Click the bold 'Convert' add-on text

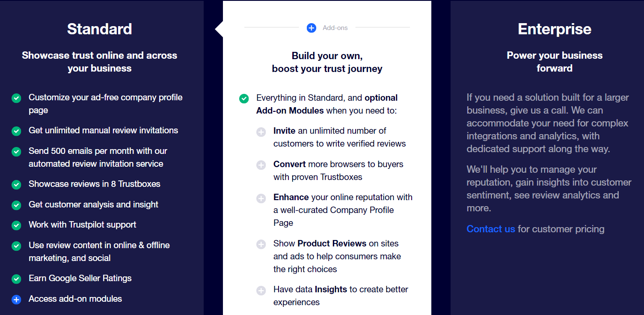coord(290,164)
